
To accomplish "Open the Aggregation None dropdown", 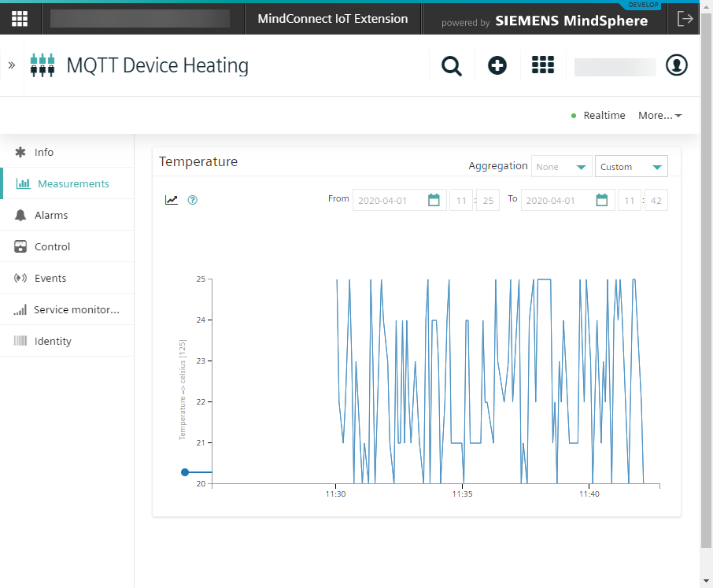I will click(x=562, y=167).
